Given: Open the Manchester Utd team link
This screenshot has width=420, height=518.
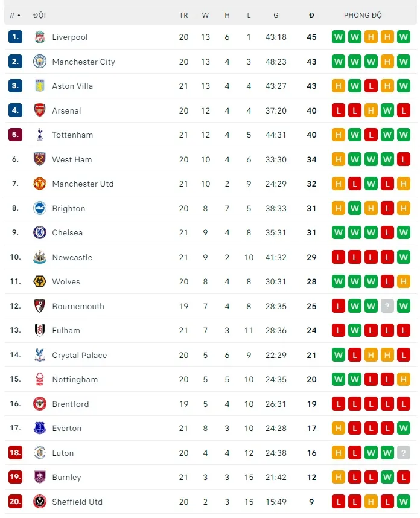Looking at the screenshot, I should [x=83, y=184].
